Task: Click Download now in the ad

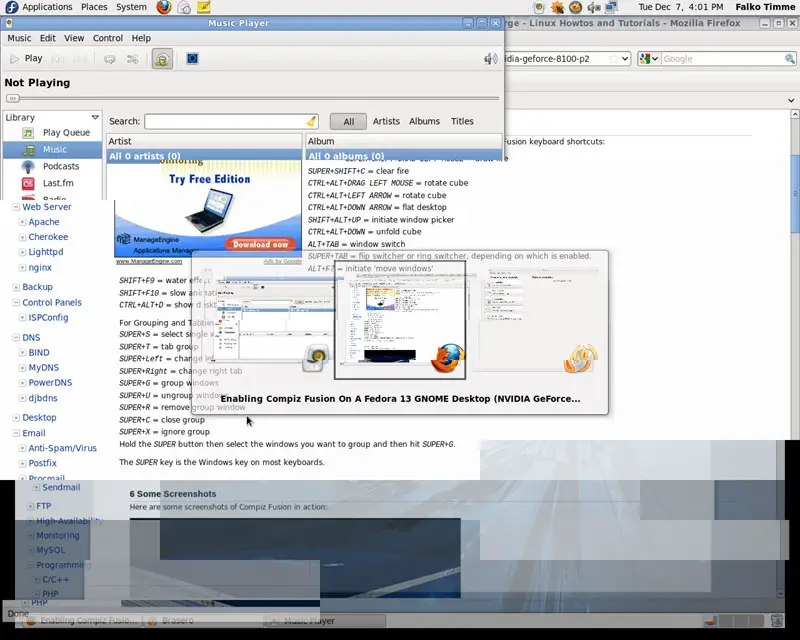Action: click(260, 244)
